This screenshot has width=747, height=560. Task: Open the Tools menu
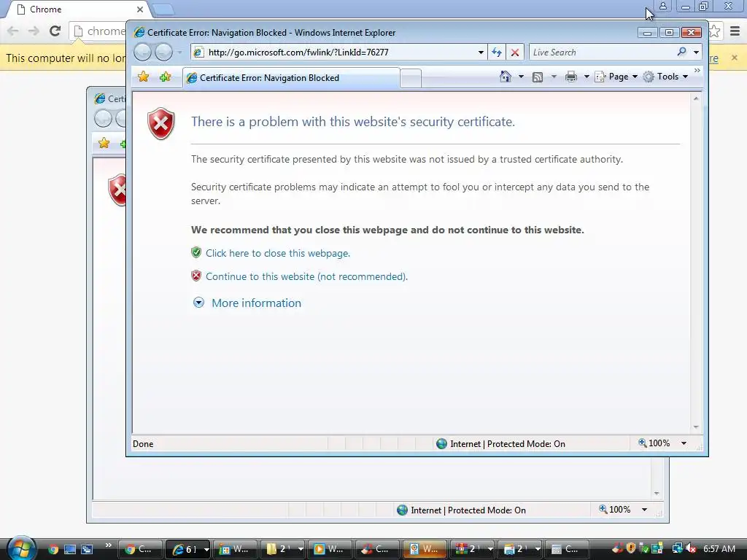click(x=665, y=77)
